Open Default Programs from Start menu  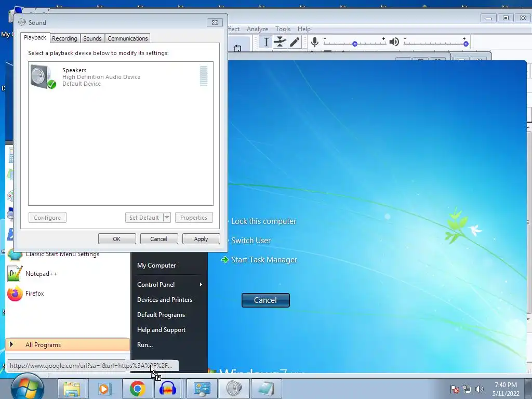pyautogui.click(x=161, y=314)
